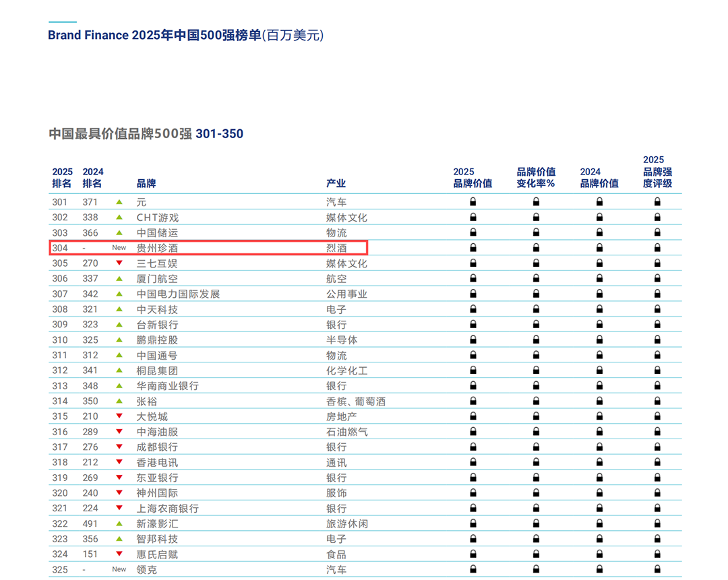Click 2025 品牌价值 lock for 台新银行

click(x=473, y=324)
